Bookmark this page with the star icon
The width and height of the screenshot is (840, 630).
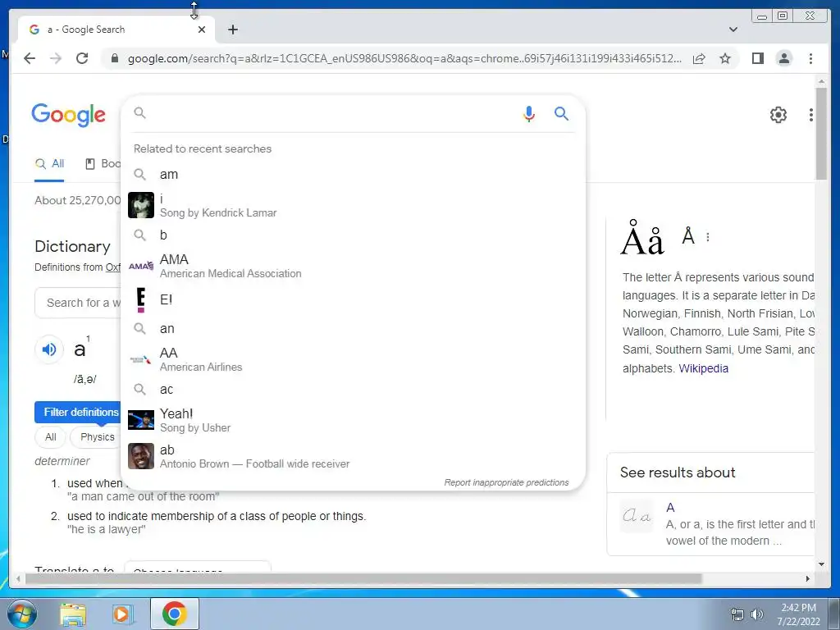725,58
